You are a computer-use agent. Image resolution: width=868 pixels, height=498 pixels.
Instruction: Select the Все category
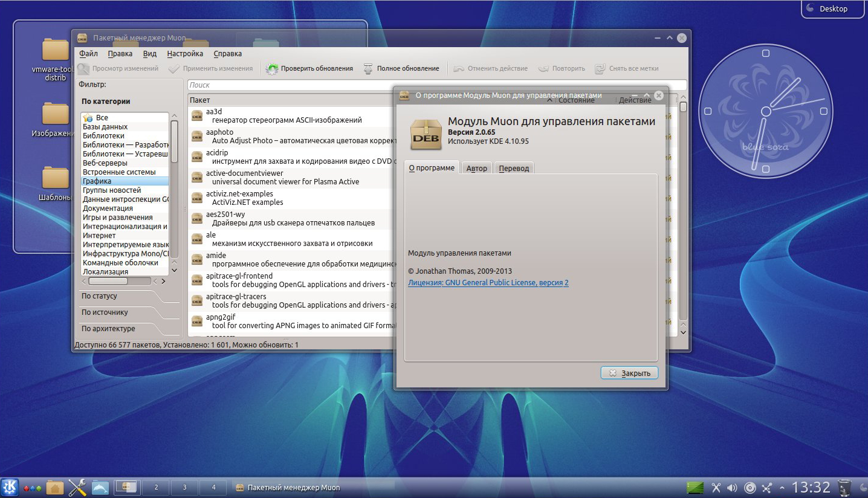[125, 117]
